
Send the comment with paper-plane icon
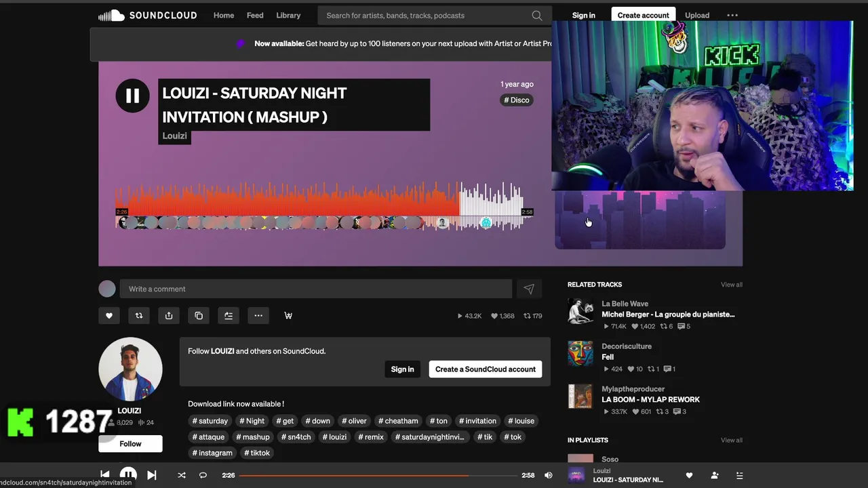529,289
